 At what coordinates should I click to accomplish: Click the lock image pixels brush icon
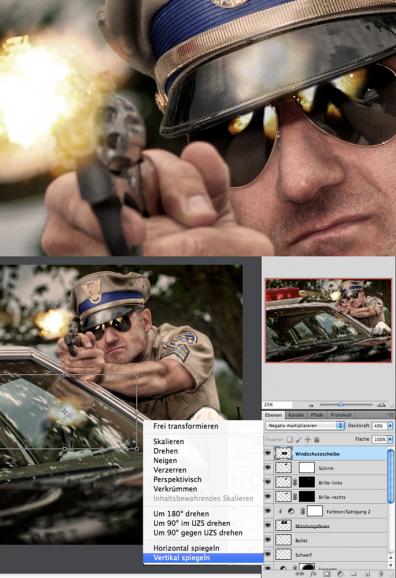pyautogui.click(x=299, y=439)
